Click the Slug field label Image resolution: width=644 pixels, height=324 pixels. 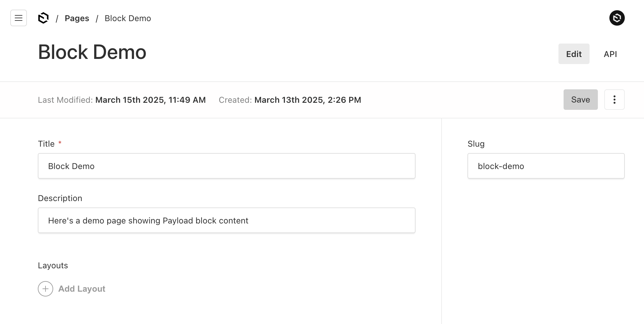[476, 144]
